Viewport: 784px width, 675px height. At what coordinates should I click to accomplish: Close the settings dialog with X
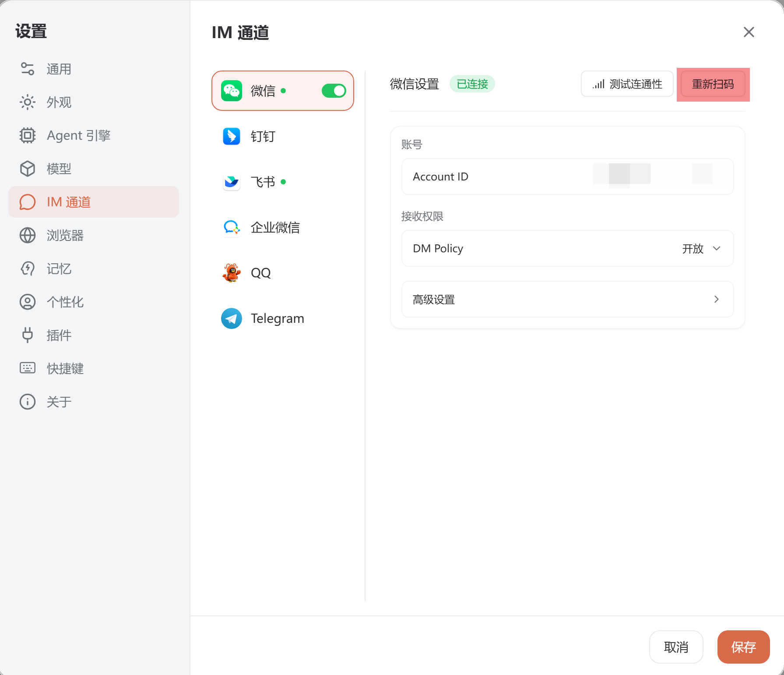(749, 32)
